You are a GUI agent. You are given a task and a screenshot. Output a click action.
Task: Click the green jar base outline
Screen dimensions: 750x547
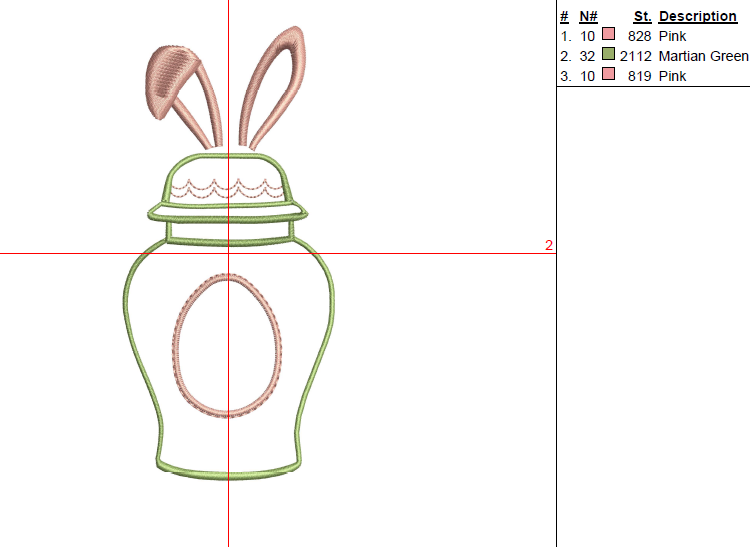(x=229, y=469)
